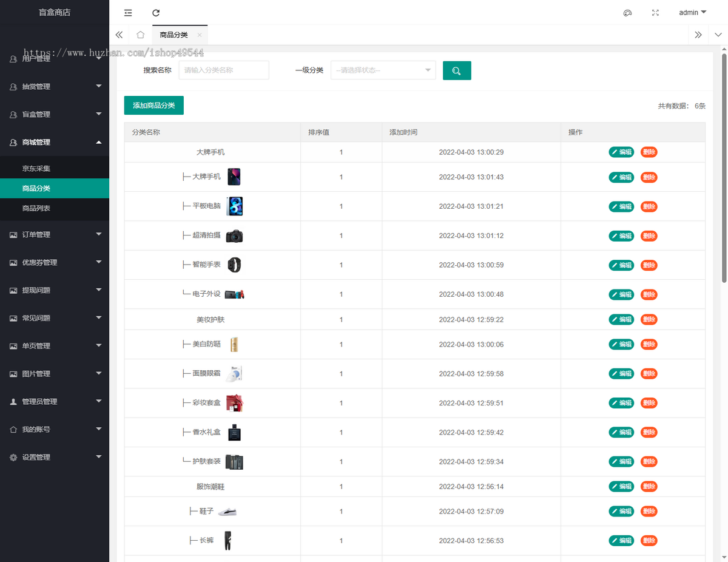Click the fullscreen icon
728x562 pixels.
655,13
